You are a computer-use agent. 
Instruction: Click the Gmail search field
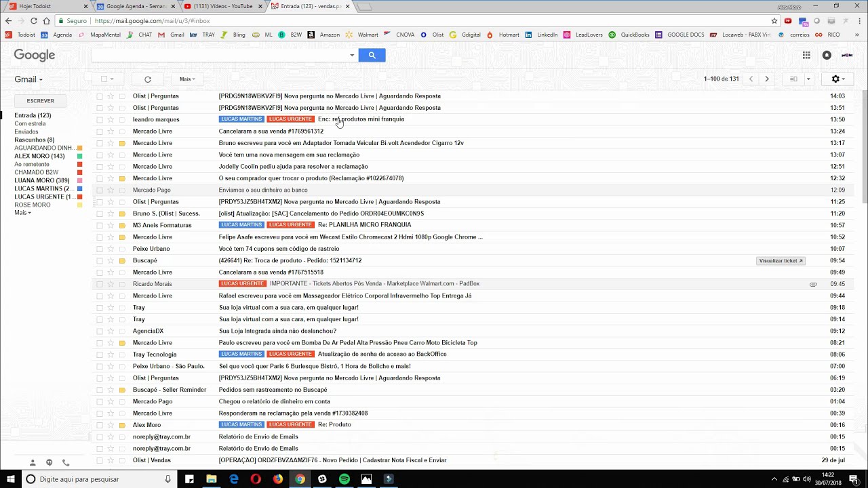(x=219, y=56)
